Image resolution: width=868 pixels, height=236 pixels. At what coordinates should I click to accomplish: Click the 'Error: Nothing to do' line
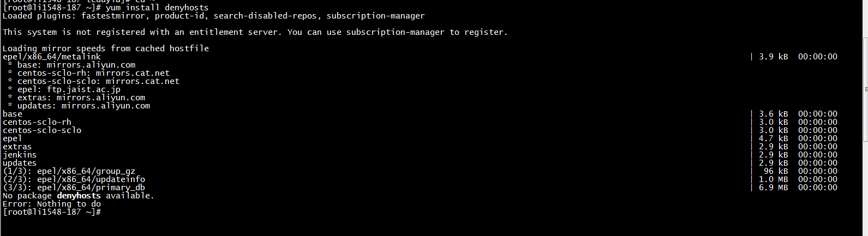(x=52, y=204)
